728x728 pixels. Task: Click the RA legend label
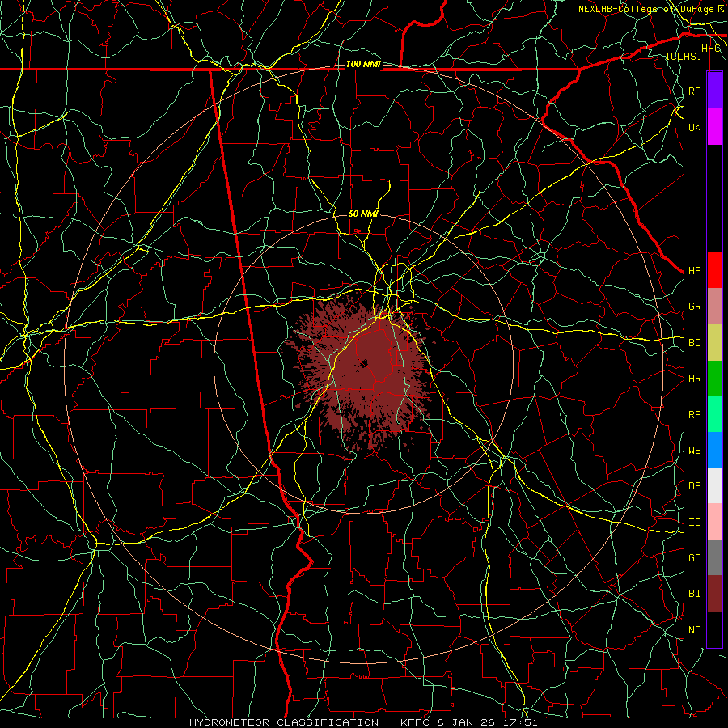pos(694,415)
